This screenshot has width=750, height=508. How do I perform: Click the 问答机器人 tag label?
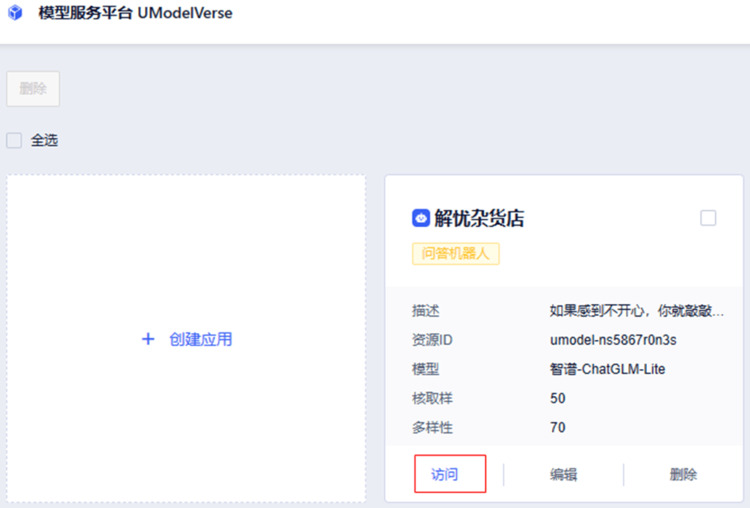click(456, 254)
